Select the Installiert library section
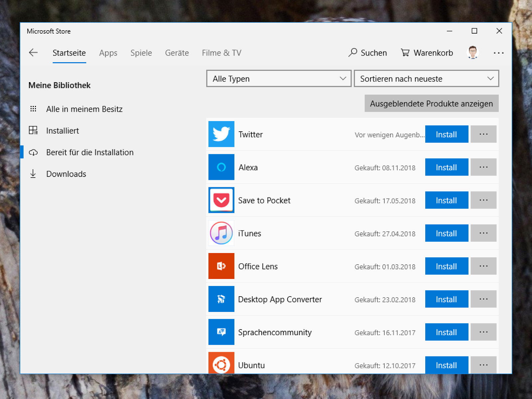Screen dimensions: 532x399 (63, 131)
